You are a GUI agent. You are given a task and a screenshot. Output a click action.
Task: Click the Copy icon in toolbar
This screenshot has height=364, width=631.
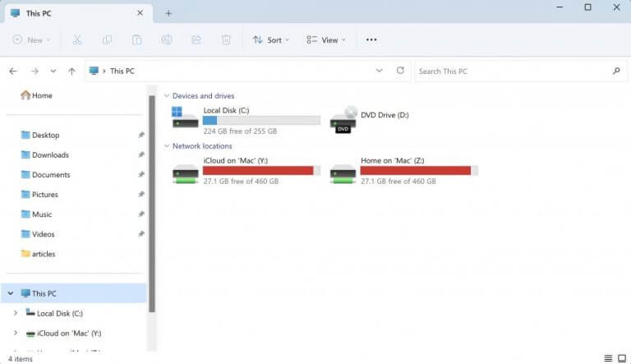point(107,39)
